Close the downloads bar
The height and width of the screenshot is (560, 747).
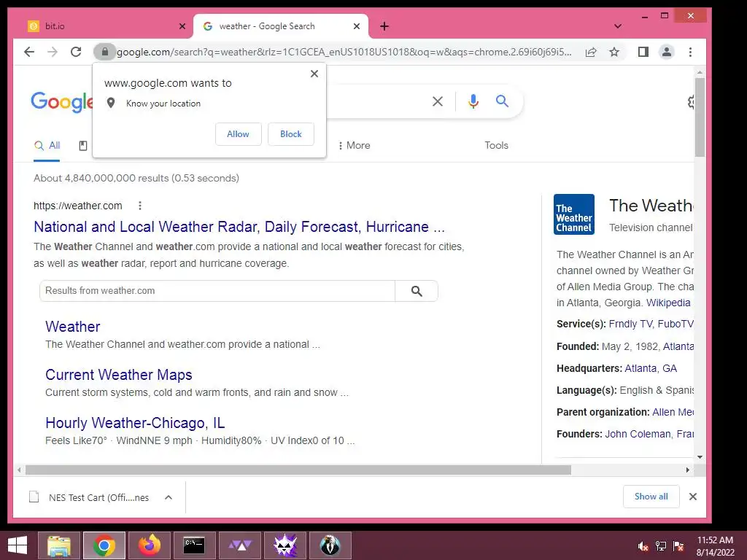(693, 497)
